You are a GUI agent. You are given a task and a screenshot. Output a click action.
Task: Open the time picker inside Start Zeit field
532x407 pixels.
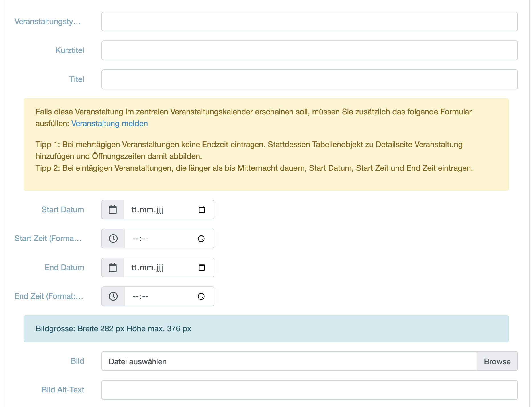[x=201, y=239]
